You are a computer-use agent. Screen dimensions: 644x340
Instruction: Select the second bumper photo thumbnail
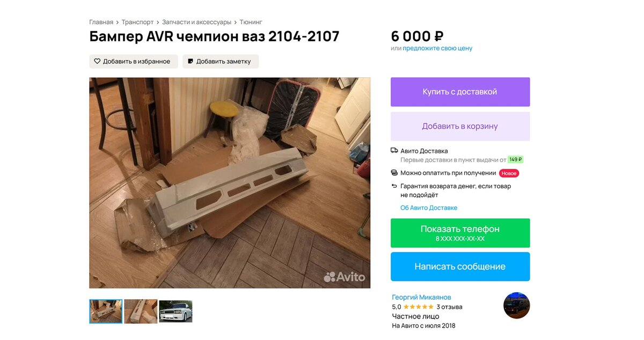[x=141, y=311]
